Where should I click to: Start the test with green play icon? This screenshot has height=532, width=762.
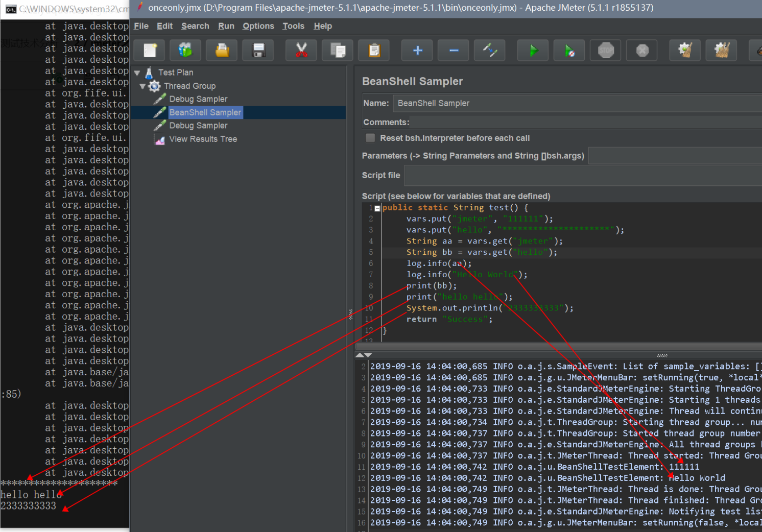533,50
